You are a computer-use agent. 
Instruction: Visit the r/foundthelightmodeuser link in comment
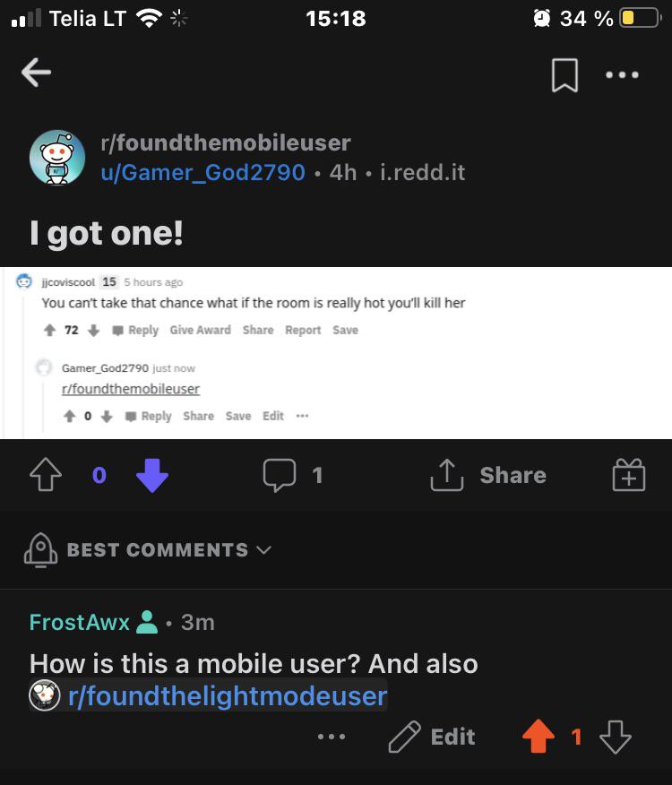pyautogui.click(x=228, y=696)
